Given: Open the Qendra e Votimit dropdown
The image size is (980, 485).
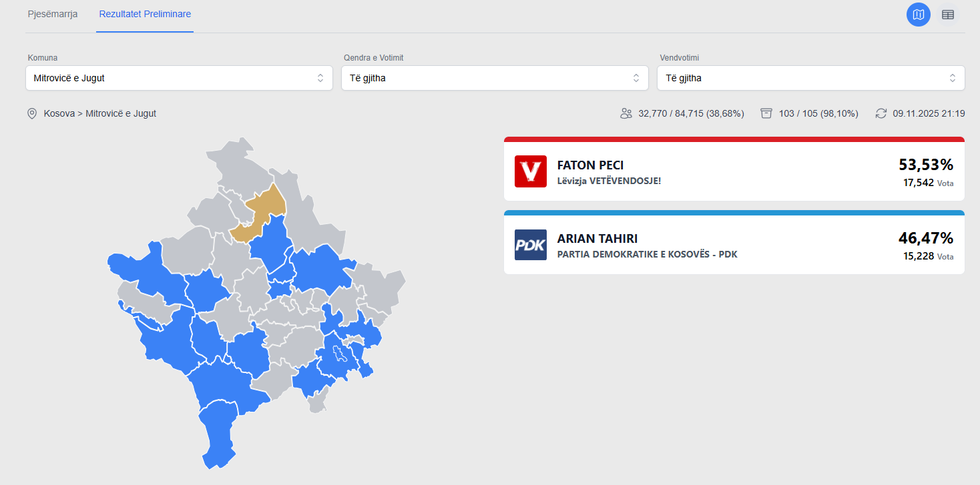Looking at the screenshot, I should point(495,78).
